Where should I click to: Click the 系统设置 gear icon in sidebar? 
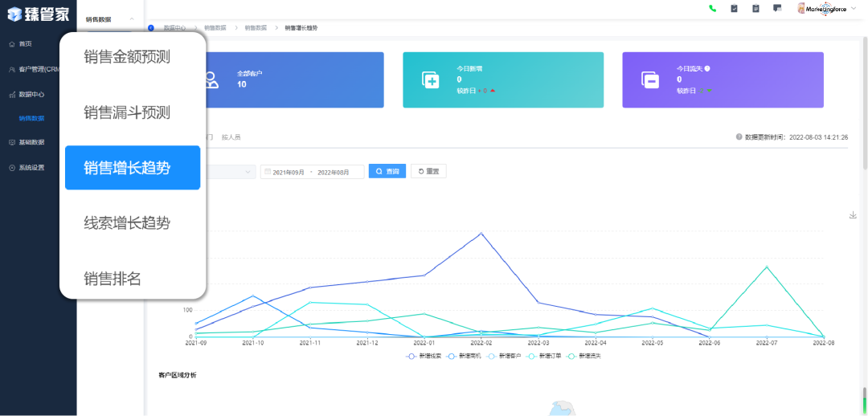point(11,168)
